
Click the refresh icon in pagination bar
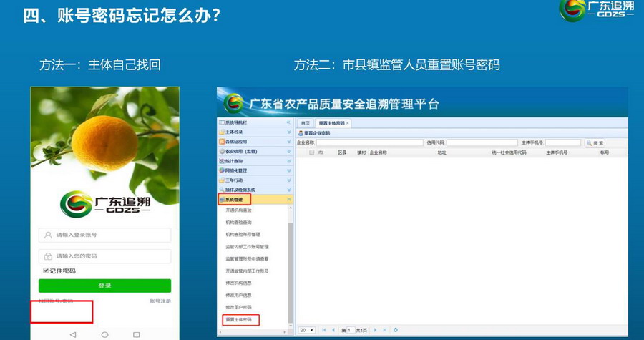[x=396, y=330]
